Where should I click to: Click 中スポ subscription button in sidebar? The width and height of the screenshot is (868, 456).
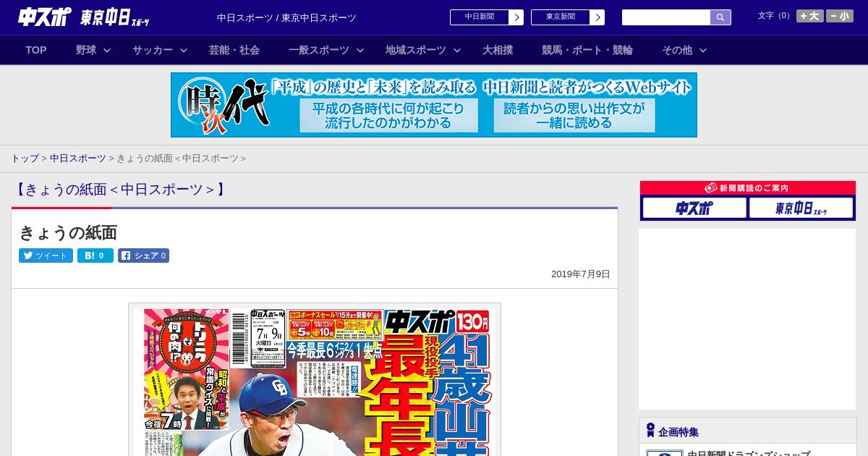[694, 208]
